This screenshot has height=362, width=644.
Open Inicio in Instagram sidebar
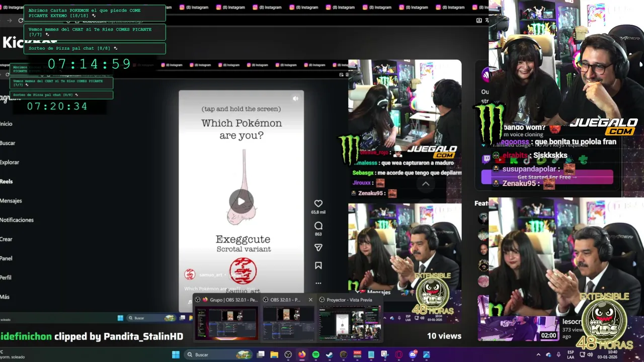(x=6, y=124)
